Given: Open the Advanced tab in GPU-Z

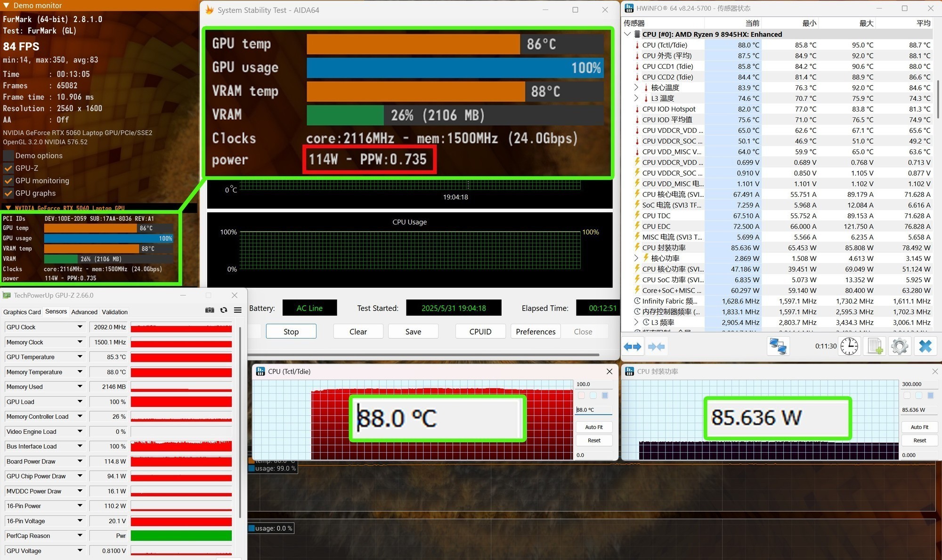Looking at the screenshot, I should click(84, 312).
